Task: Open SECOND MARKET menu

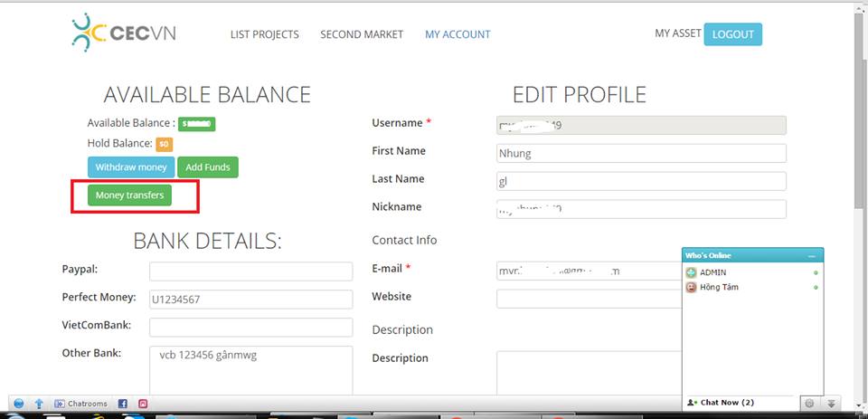Action: click(362, 34)
